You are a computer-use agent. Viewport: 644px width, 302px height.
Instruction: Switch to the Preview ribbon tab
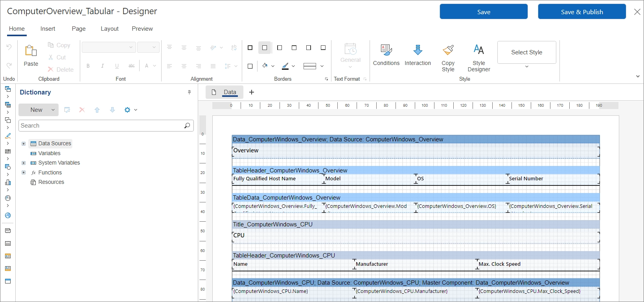pos(142,29)
